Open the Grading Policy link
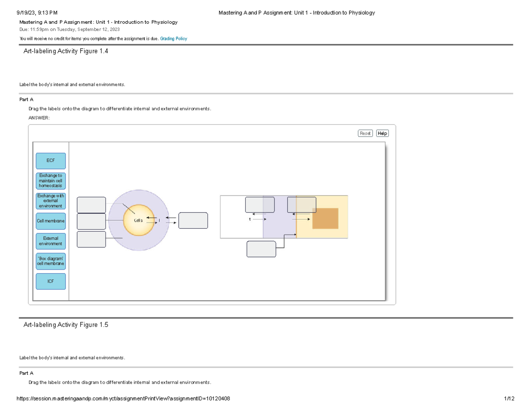Screen dimensions: 532x411 (x=173, y=39)
